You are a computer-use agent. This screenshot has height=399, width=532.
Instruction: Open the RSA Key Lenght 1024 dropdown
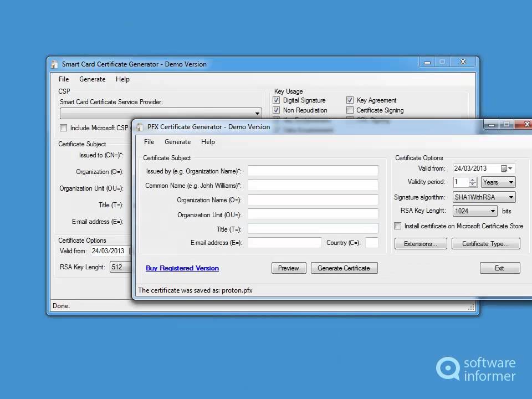pos(475,211)
